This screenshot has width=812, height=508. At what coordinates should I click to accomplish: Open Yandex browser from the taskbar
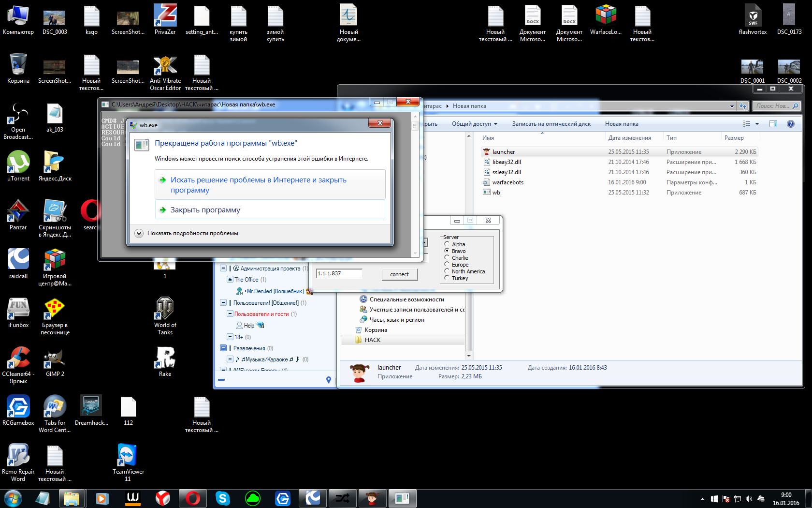coord(162,498)
